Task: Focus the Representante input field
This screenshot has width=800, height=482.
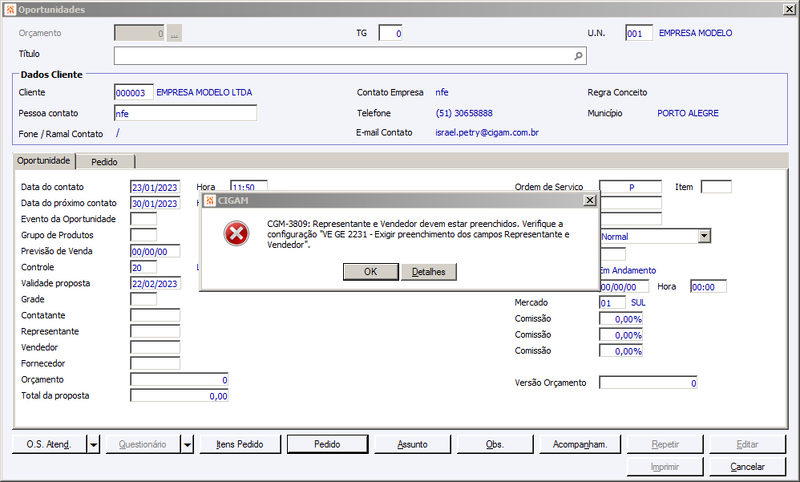Action: coord(155,332)
